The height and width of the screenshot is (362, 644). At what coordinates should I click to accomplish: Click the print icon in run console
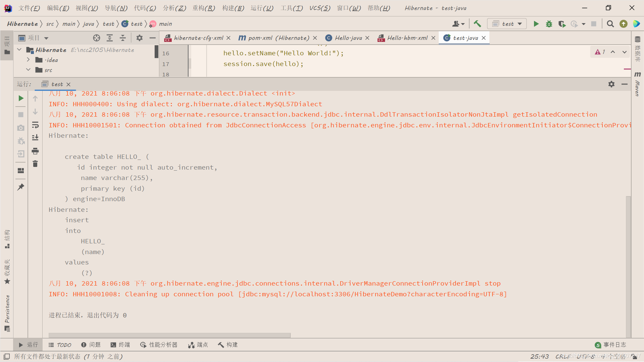(x=35, y=151)
